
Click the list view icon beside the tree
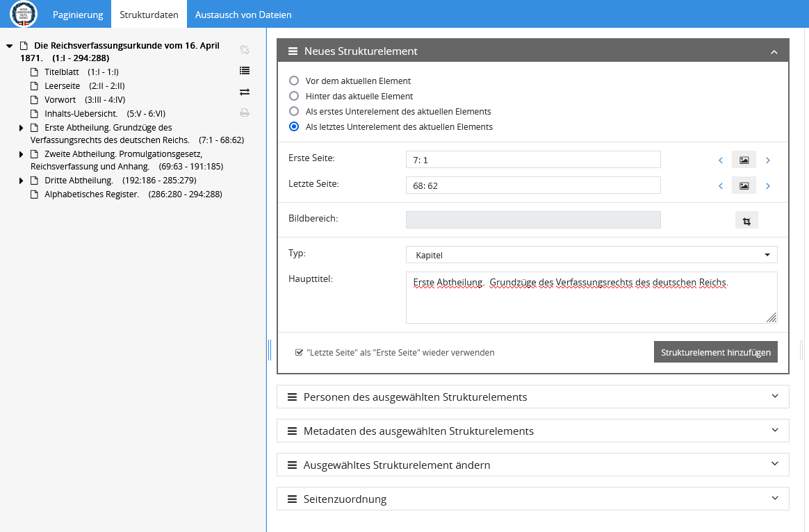[x=245, y=71]
